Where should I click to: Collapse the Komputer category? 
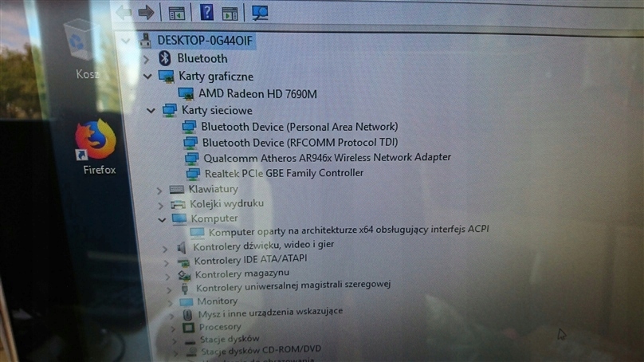pyautogui.click(x=162, y=220)
